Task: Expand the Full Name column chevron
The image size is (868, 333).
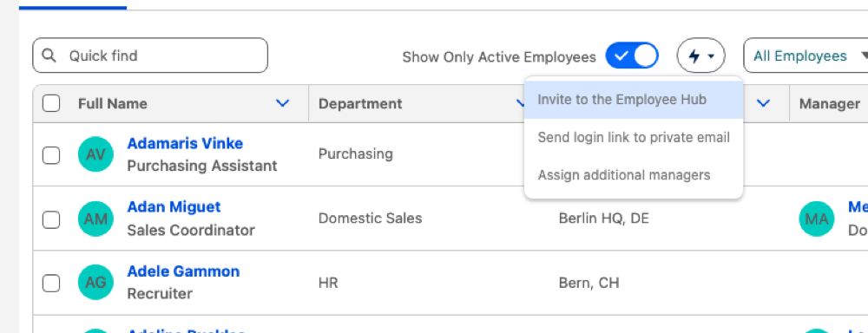Action: 282,103
